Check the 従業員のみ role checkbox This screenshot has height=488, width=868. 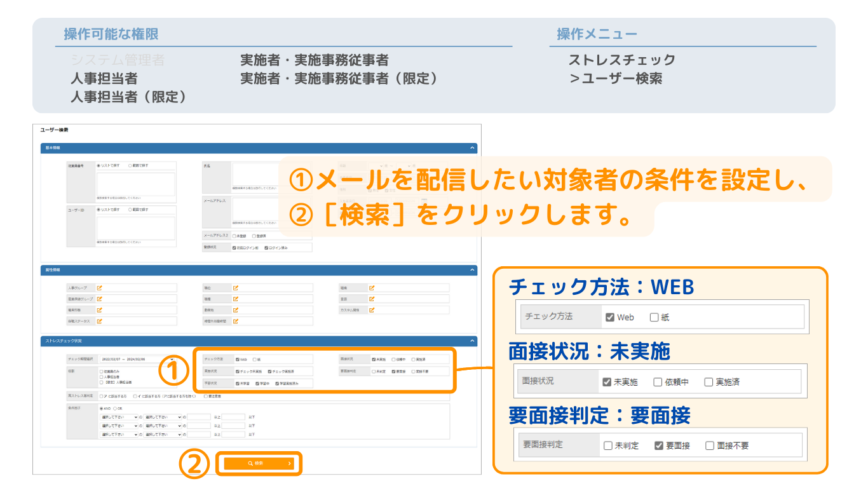101,370
